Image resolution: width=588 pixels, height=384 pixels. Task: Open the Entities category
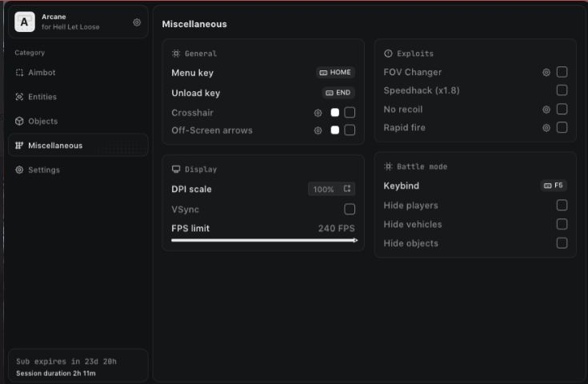(x=42, y=97)
